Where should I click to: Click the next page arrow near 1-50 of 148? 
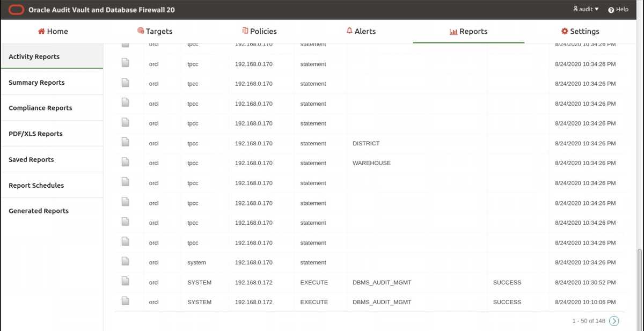coord(614,320)
